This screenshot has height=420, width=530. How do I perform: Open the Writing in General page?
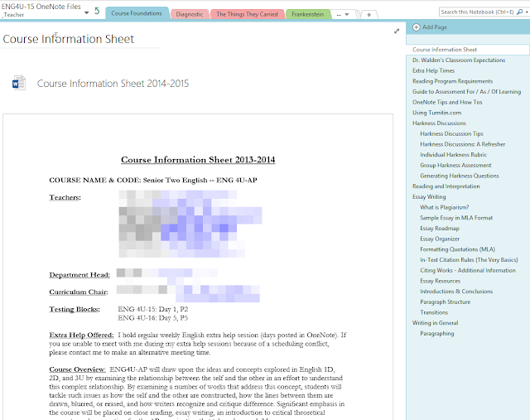[x=435, y=322]
